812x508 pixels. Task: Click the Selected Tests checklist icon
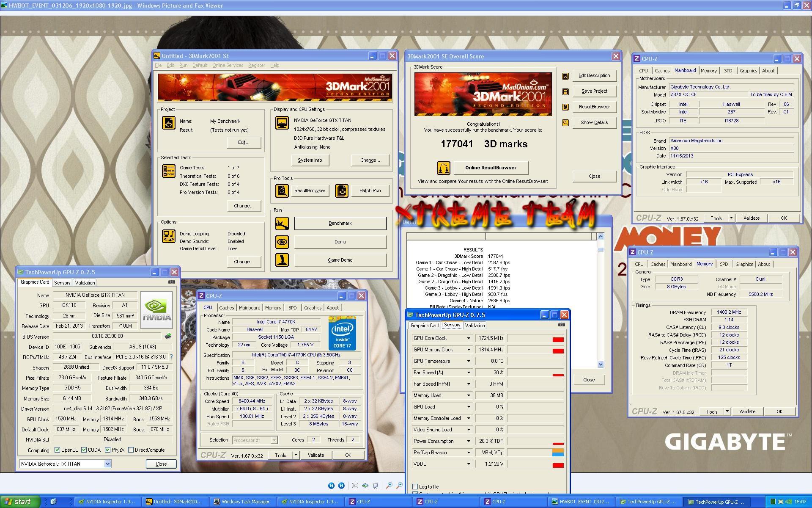coord(168,171)
